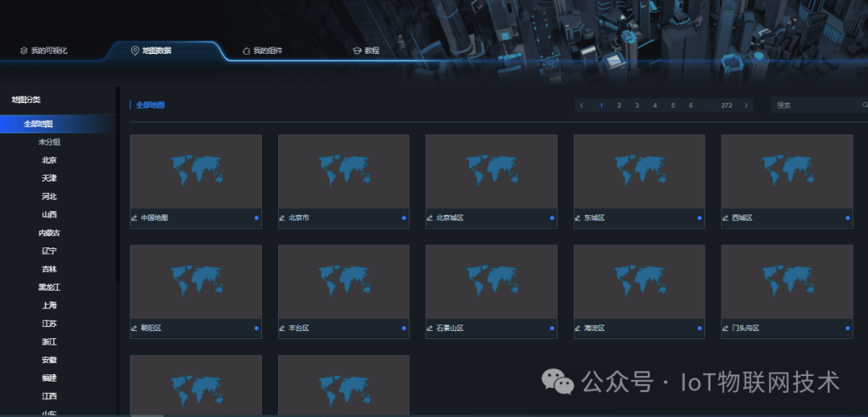Go to page 2

click(619, 105)
